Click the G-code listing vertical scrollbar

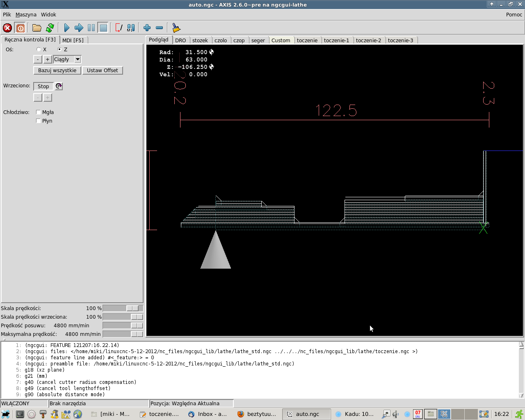pyautogui.click(x=521, y=370)
